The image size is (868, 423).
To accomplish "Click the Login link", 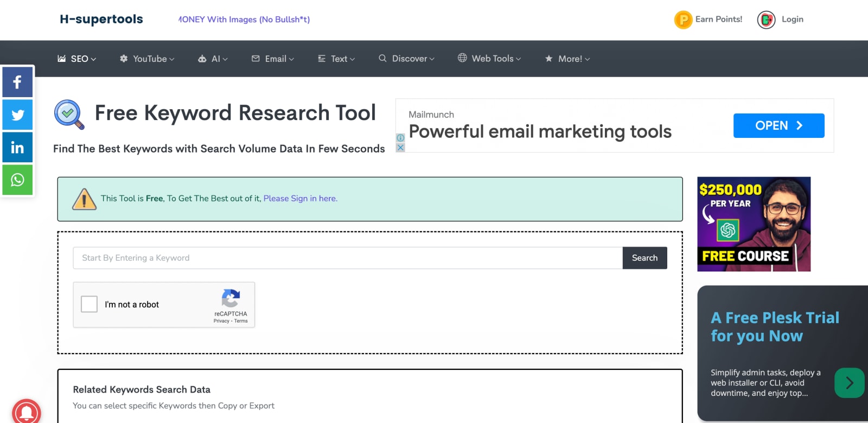I will [x=792, y=19].
